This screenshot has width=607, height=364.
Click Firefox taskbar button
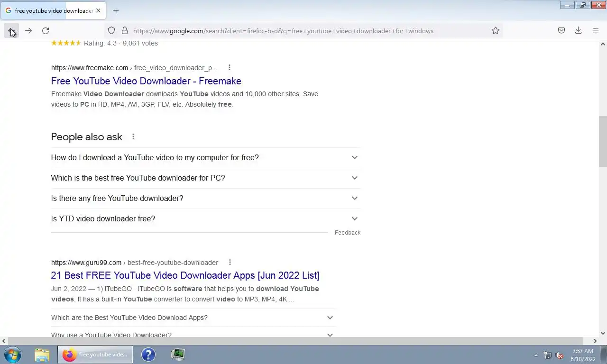point(95,355)
